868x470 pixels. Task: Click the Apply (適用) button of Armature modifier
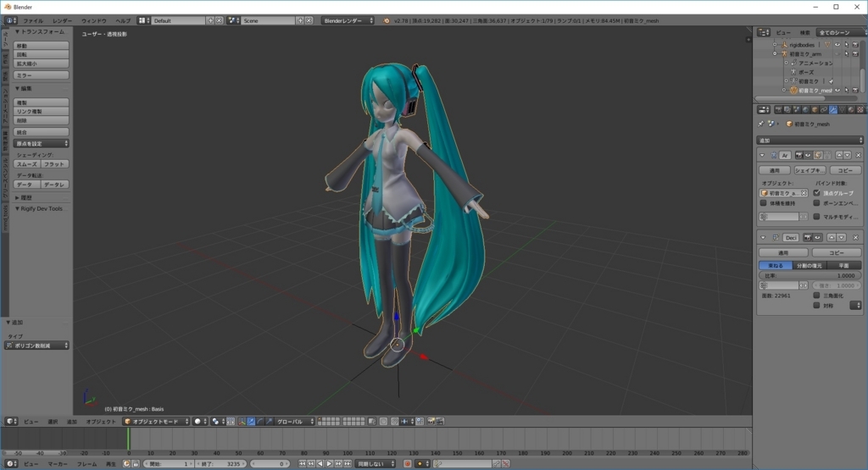pos(775,170)
